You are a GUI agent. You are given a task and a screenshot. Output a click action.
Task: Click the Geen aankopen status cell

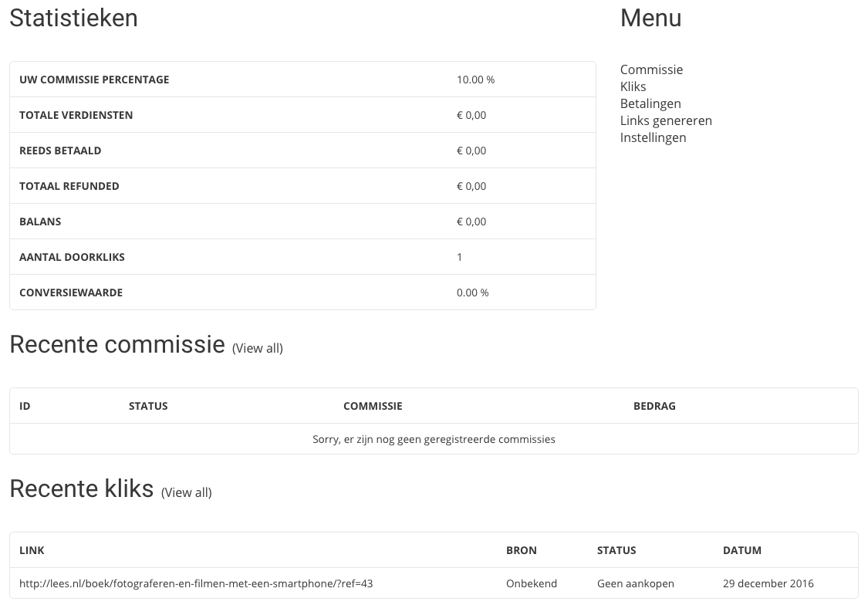pyautogui.click(x=635, y=583)
